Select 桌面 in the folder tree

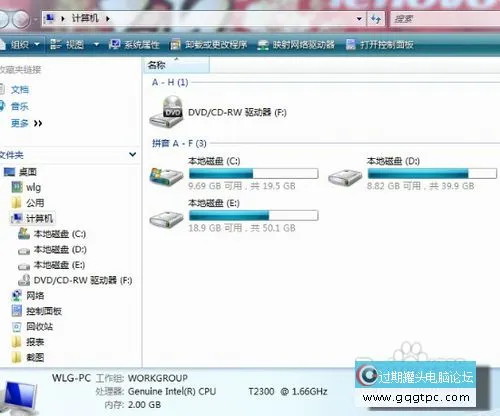tap(28, 172)
